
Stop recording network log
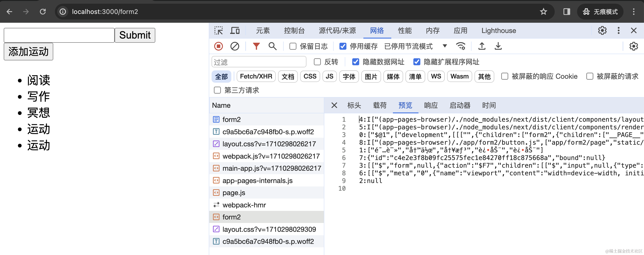point(218,46)
